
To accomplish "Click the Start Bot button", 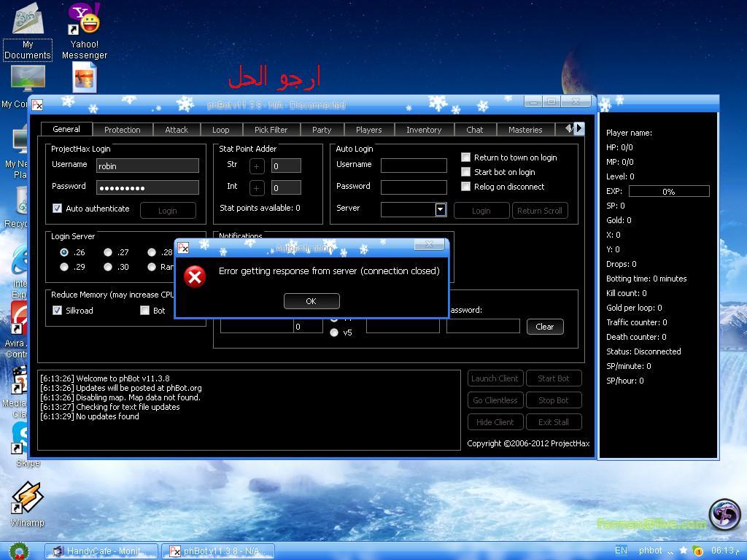I will [554, 378].
